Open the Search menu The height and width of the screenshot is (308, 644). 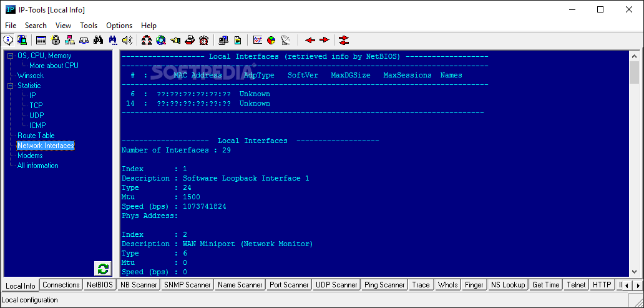coord(36,26)
